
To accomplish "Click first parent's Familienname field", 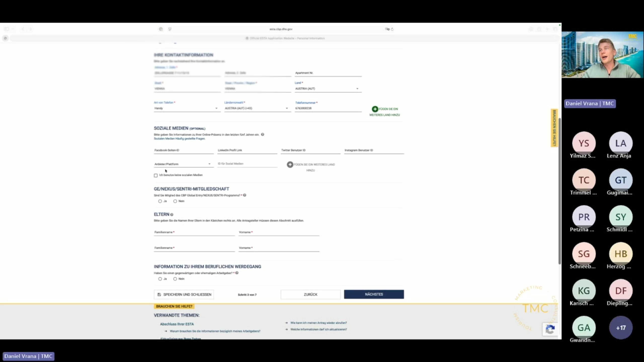I will coord(194,232).
